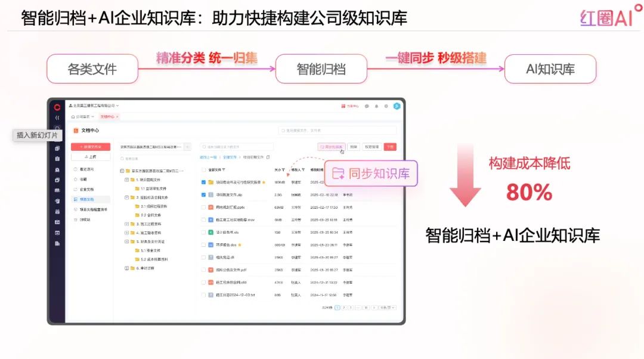Screen dimensions: 644x359
Task: Toggle the 全部文件 select-all checkbox
Action: [x=203, y=169]
